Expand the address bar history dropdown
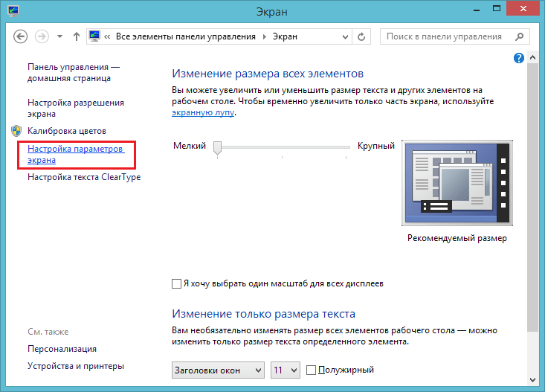545x392 pixels. (345, 36)
